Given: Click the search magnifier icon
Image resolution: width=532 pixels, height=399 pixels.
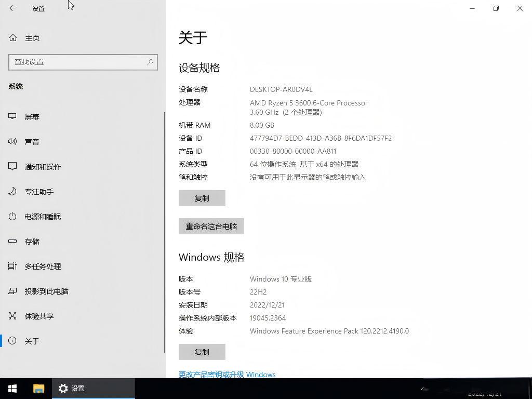Looking at the screenshot, I should (x=150, y=62).
